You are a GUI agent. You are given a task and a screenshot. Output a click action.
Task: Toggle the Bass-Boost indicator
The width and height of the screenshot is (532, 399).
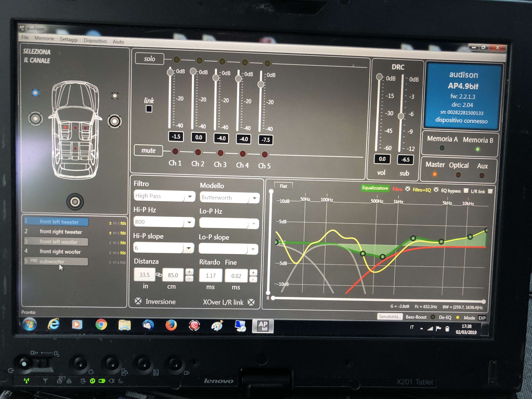[x=433, y=317]
